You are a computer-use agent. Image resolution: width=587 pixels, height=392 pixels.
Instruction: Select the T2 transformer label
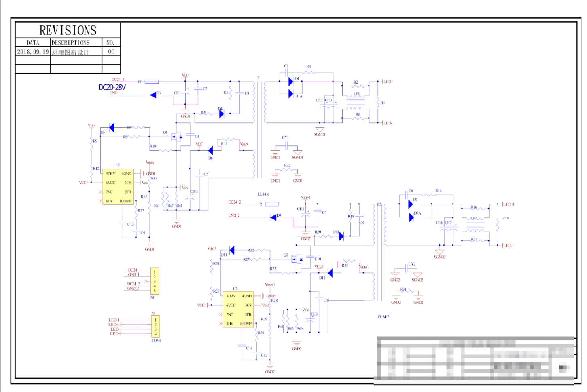coord(379,204)
